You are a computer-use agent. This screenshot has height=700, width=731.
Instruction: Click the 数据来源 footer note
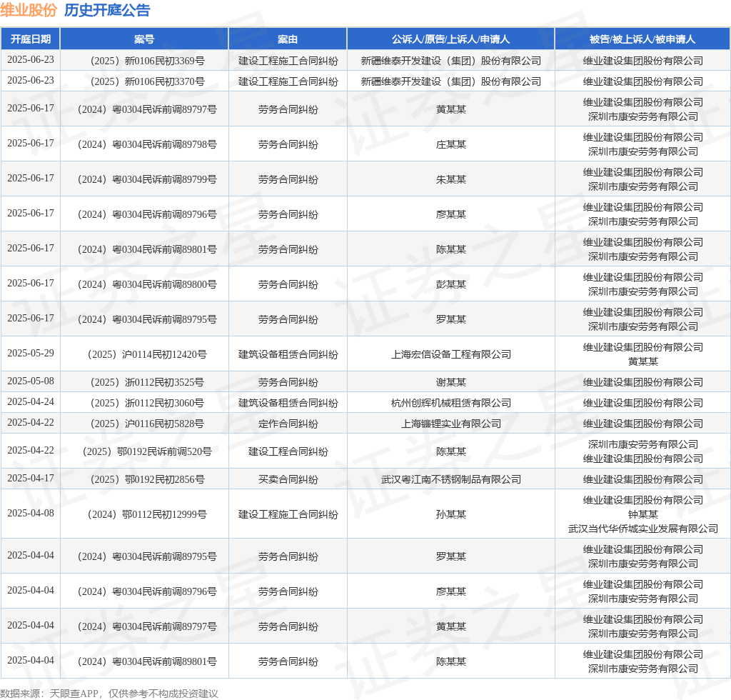109,694
